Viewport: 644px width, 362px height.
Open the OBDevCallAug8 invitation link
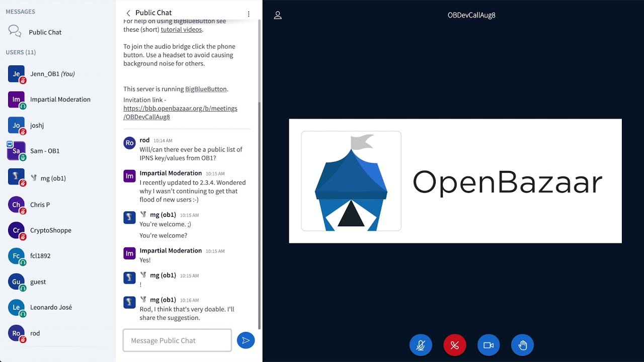(180, 113)
